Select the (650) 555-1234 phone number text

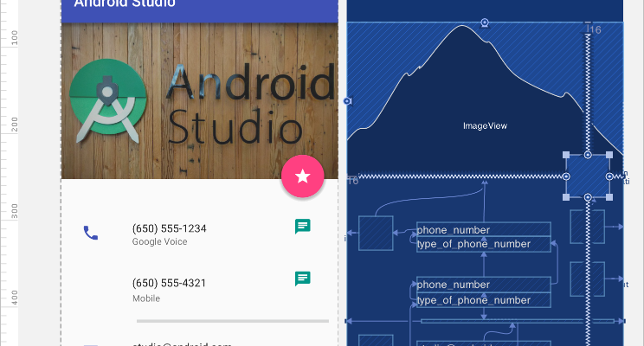pos(169,228)
